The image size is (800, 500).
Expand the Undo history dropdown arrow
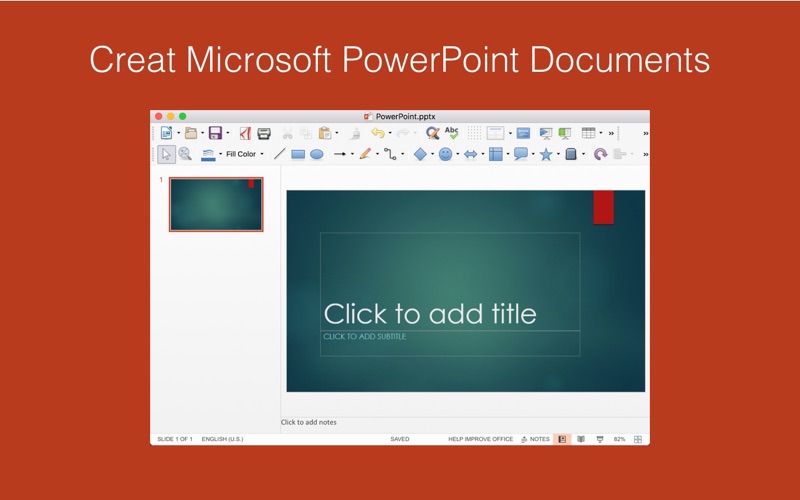pyautogui.click(x=390, y=133)
